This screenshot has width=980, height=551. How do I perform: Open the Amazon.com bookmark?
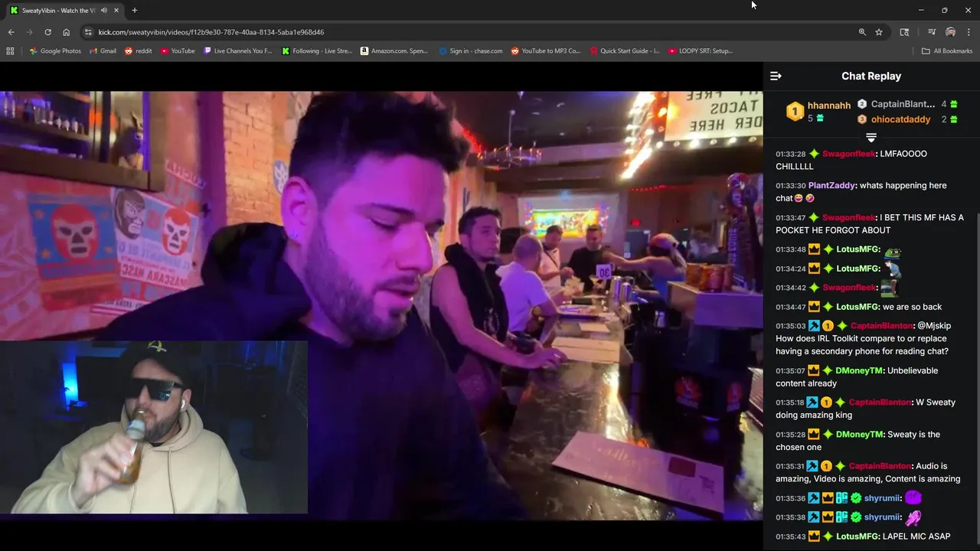[394, 51]
